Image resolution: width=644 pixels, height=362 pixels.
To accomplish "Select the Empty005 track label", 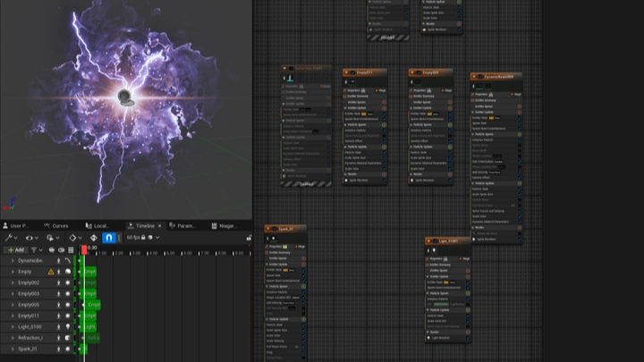I will pos(30,305).
